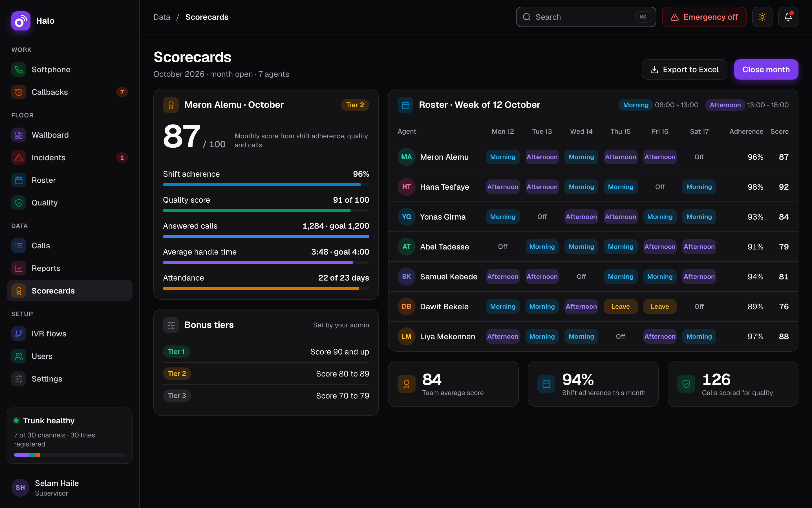Screen dimensions: 812x508
Task: Click the Search input field
Action: (x=586, y=17)
